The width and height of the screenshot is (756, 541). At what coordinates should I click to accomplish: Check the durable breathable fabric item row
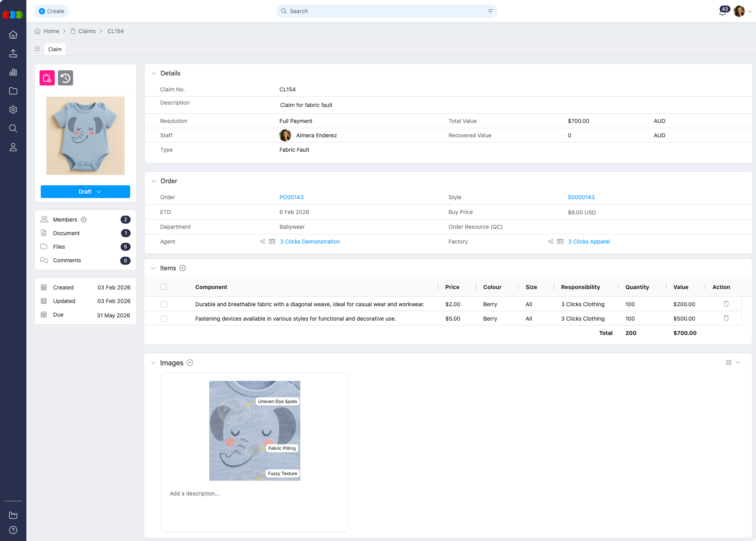163,304
